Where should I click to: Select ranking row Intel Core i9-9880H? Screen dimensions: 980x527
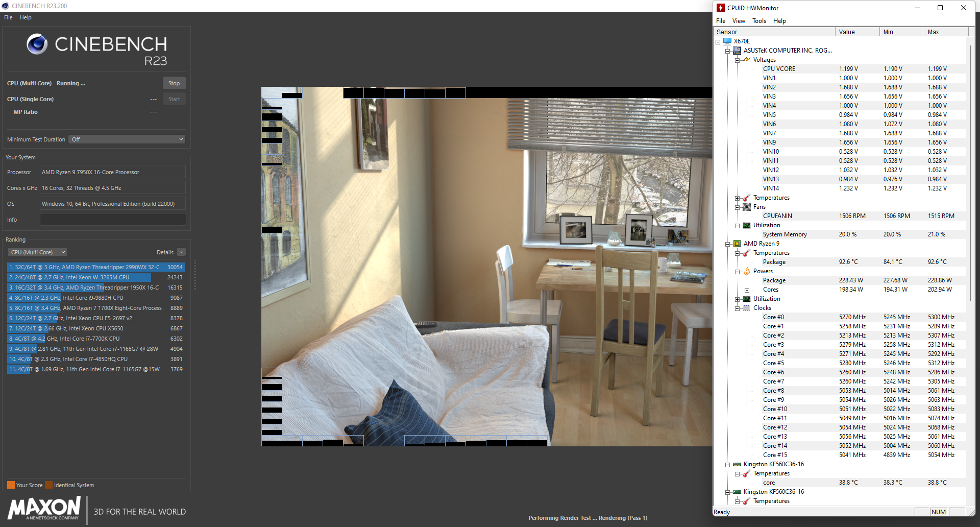[x=96, y=298]
